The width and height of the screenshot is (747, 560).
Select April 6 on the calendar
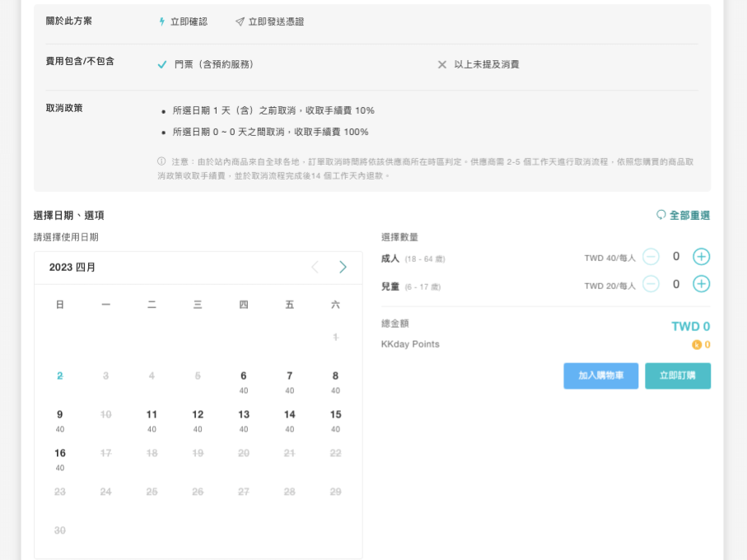[244, 381]
